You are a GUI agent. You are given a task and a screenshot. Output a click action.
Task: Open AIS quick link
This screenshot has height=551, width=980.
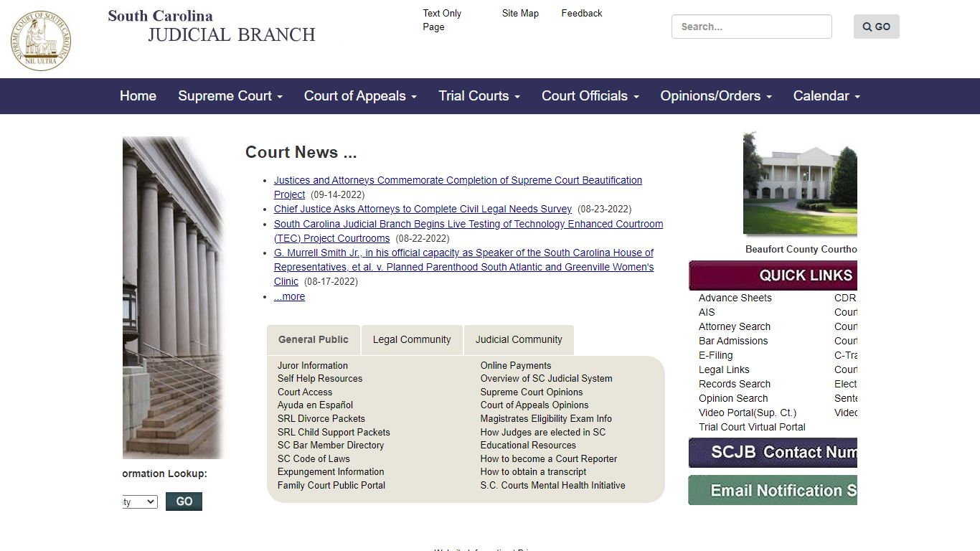coord(707,312)
